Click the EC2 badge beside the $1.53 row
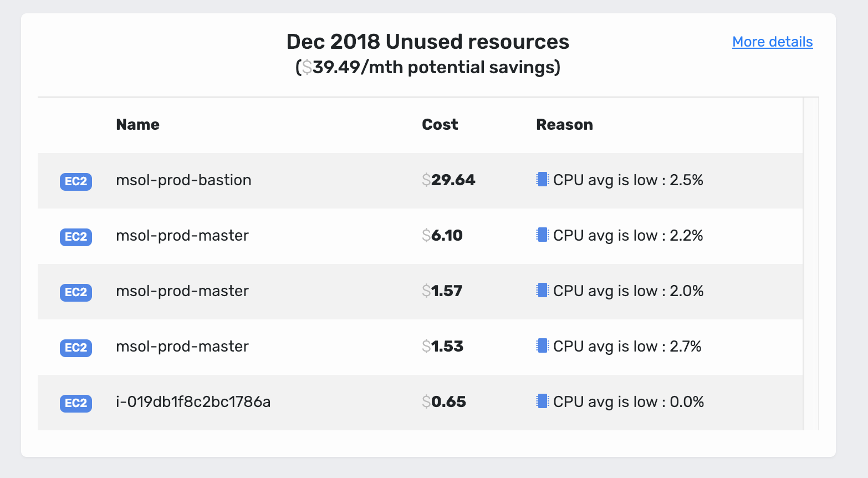Image resolution: width=868 pixels, height=478 pixels. [76, 348]
